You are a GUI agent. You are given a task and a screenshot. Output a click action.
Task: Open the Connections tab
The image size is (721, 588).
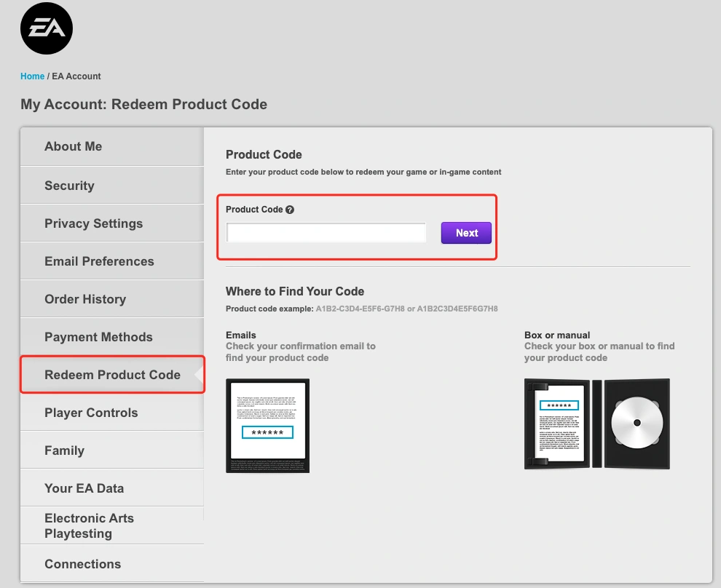pos(82,564)
